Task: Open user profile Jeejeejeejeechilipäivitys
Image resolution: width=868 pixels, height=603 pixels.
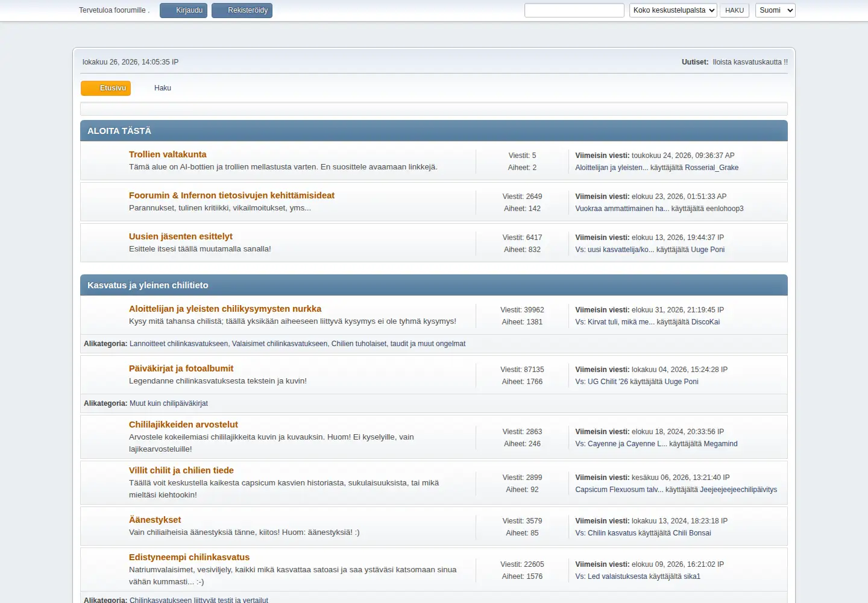Action: [x=738, y=490]
